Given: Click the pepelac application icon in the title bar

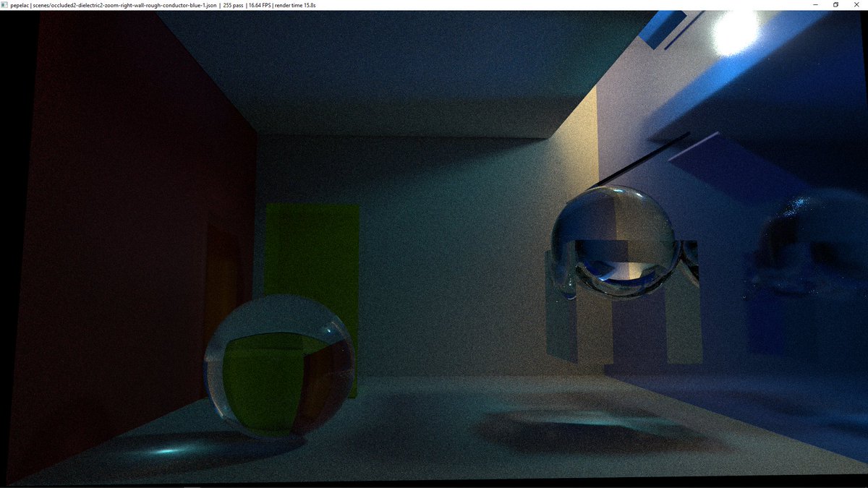Looking at the screenshot, I should pos(5,4).
